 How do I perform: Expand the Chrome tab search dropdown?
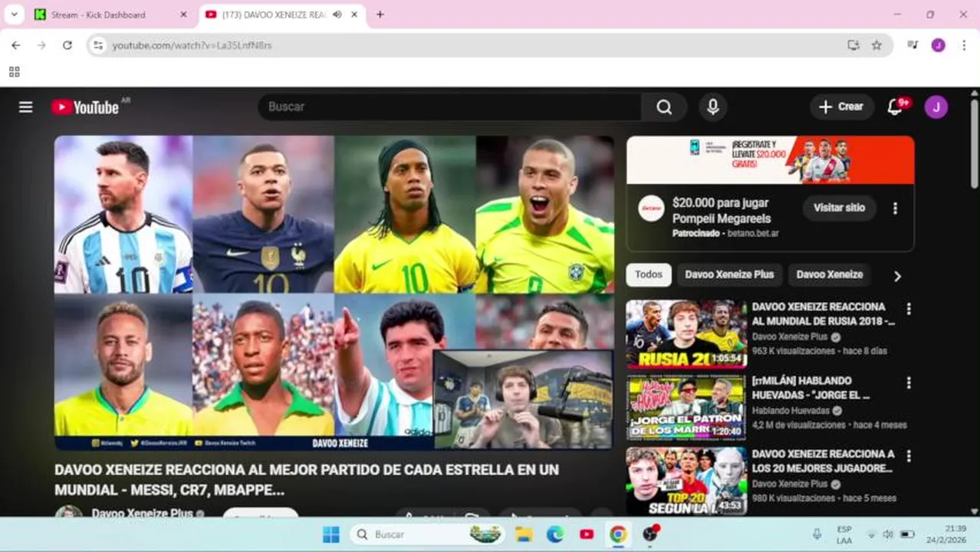pos(14,15)
